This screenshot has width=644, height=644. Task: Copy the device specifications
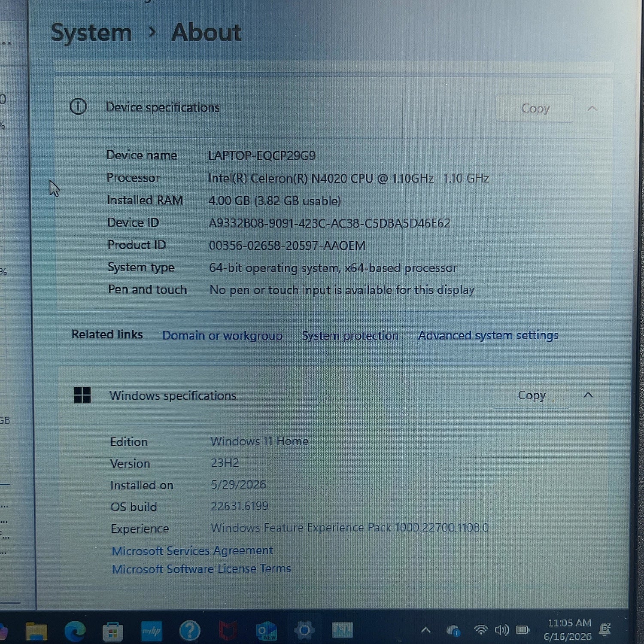(x=535, y=108)
